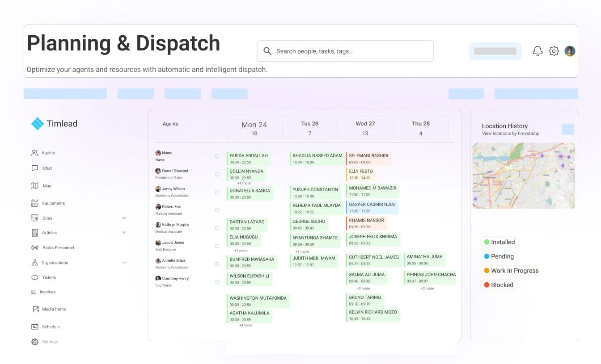Expand 2 more under Salma Ali Juma
Screen dimensions: 601x364
(364, 288)
